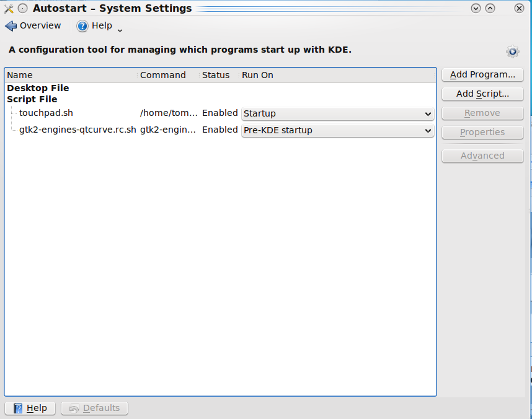Click the Help question mark icon in toolbar
The height and width of the screenshot is (419, 532).
tap(82, 26)
